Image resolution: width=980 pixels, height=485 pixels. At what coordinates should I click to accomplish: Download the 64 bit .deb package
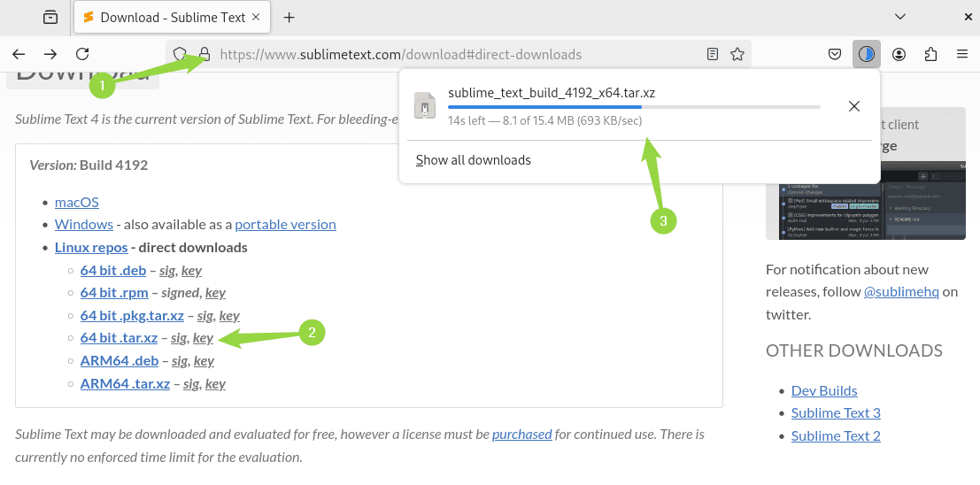tap(113, 271)
